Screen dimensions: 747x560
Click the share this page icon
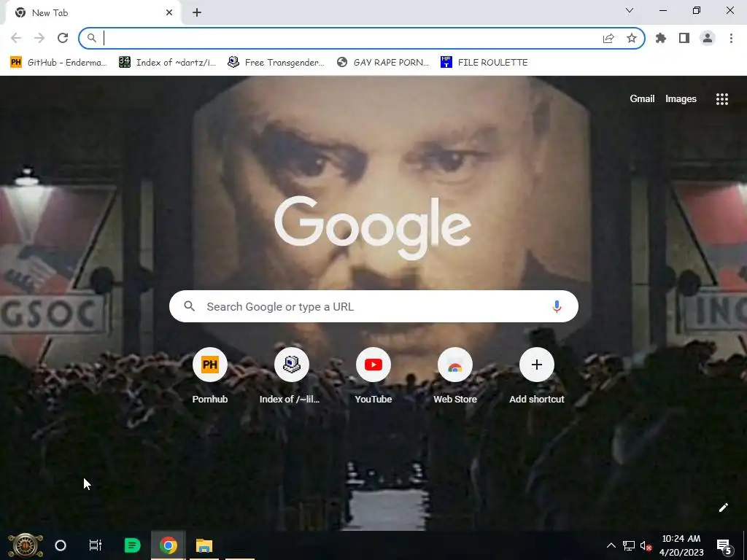(x=608, y=38)
